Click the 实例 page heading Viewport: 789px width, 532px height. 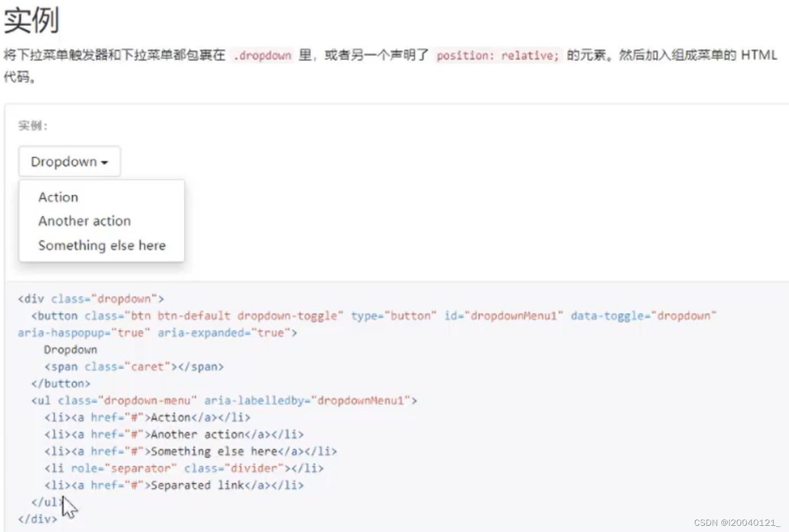(31, 20)
